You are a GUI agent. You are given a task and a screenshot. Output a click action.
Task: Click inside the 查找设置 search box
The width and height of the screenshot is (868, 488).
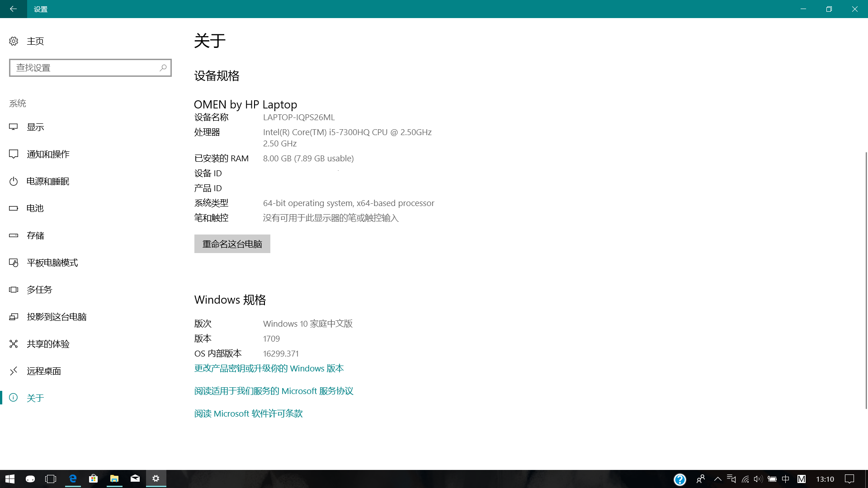[90, 67]
